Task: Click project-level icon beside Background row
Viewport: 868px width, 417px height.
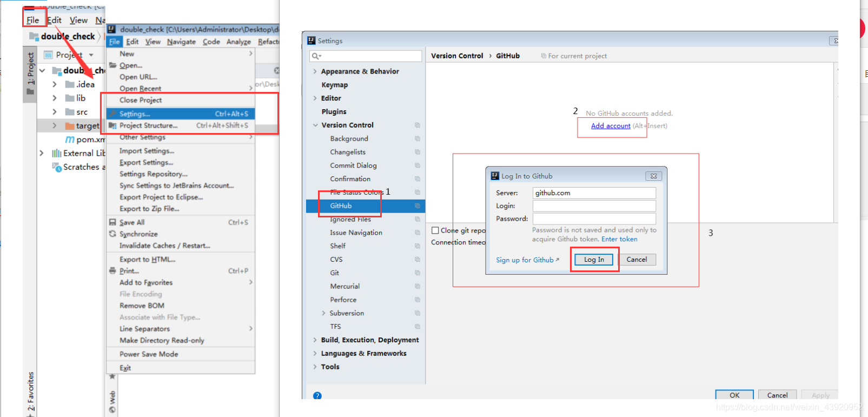Action: [x=418, y=138]
